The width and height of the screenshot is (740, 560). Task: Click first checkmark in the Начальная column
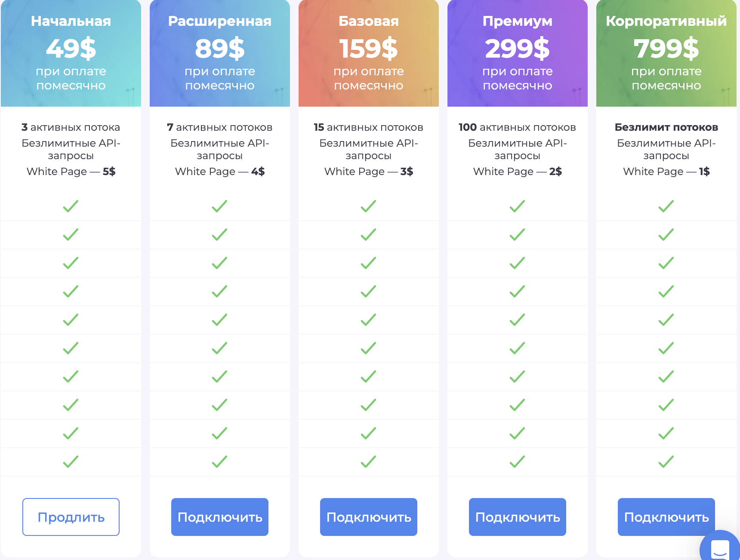coord(71,206)
